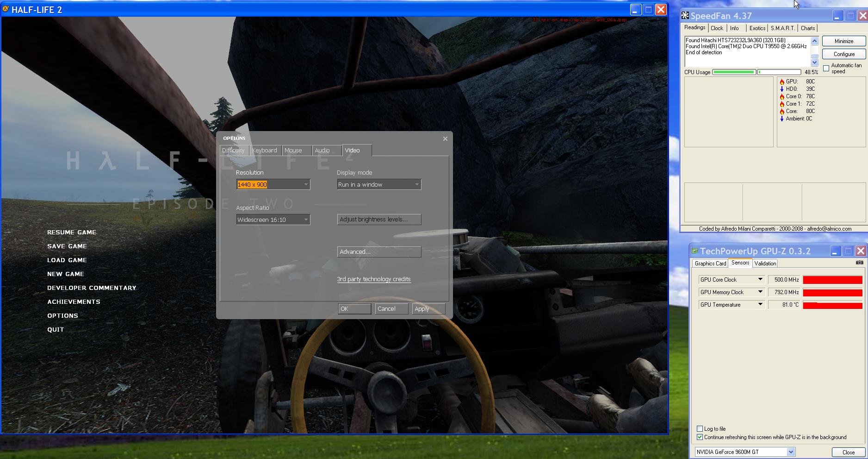Open the Aspect Ratio dropdown
Image resolution: width=868 pixels, height=459 pixels.
pos(273,220)
